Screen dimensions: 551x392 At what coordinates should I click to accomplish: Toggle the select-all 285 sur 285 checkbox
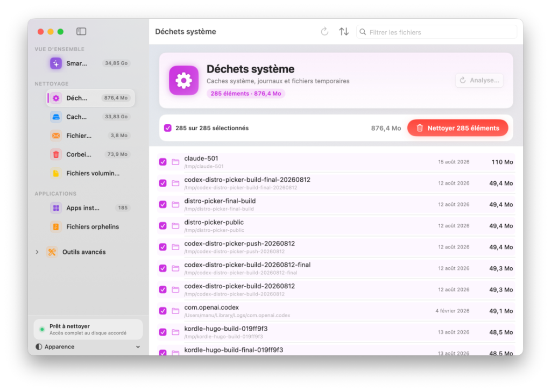point(168,128)
